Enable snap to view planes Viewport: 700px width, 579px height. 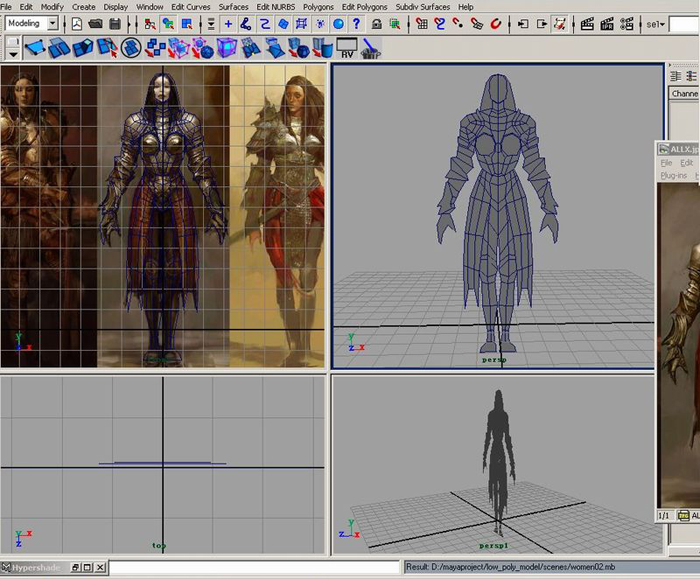click(x=477, y=24)
